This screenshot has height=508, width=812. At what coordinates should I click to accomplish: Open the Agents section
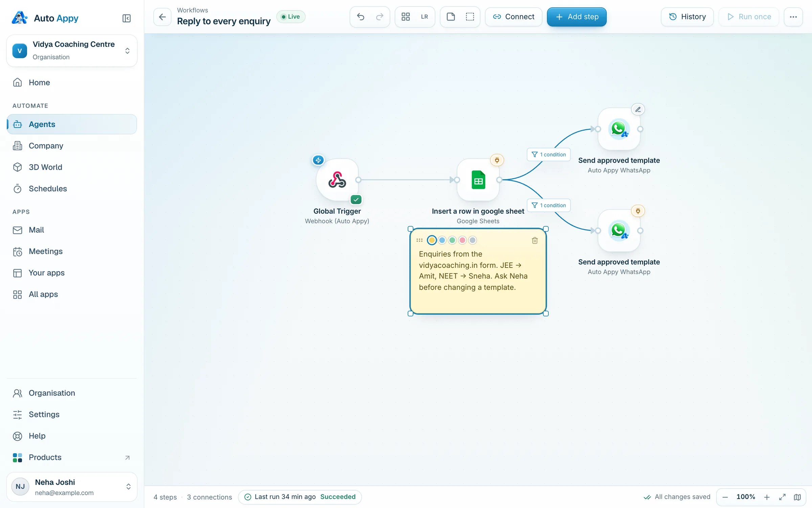(x=72, y=124)
